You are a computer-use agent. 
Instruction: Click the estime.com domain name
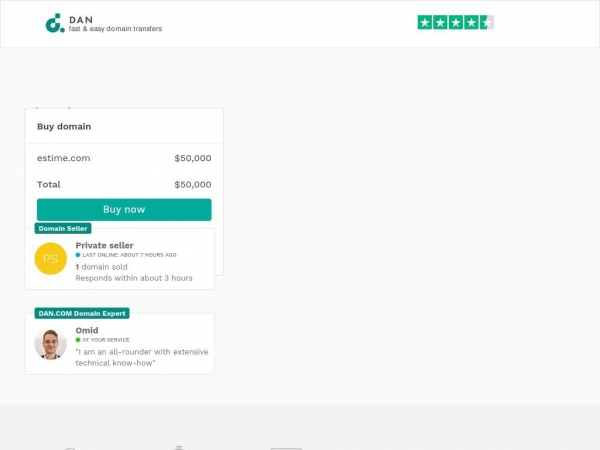pos(64,158)
